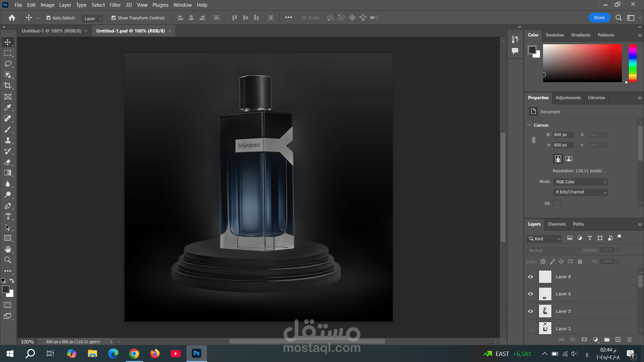
Task: Show Layer 2 visibility toggle
Action: 530,328
